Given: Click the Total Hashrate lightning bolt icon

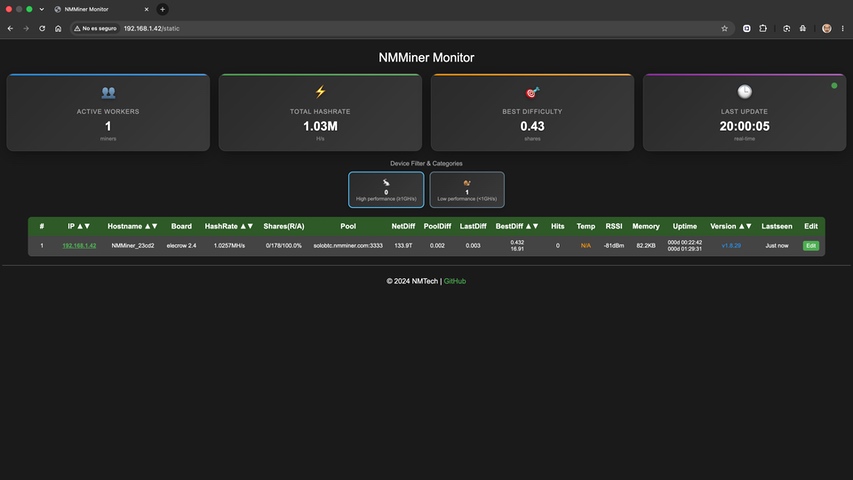Looking at the screenshot, I should pyautogui.click(x=320, y=91).
